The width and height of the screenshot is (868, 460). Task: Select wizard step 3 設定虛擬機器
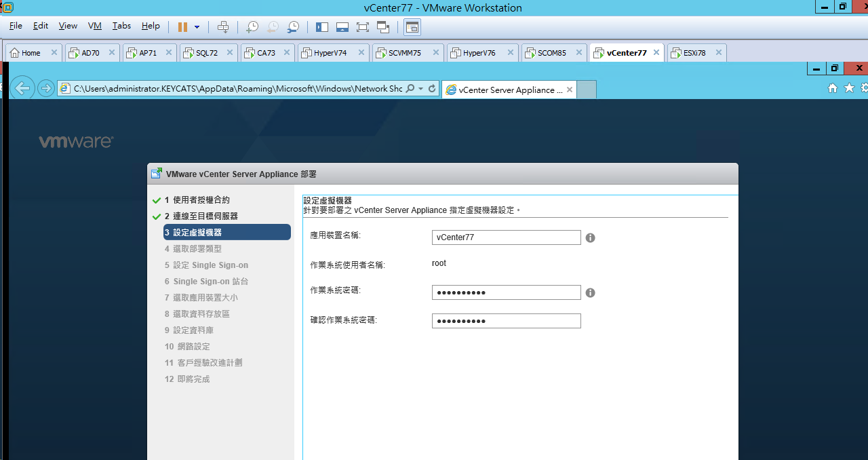coord(226,233)
